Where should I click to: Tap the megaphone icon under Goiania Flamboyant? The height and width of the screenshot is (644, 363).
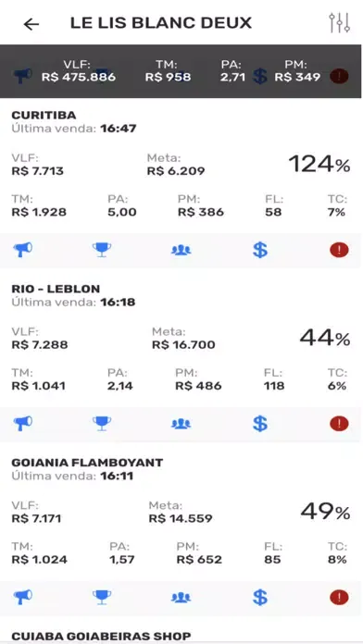pyautogui.click(x=22, y=597)
